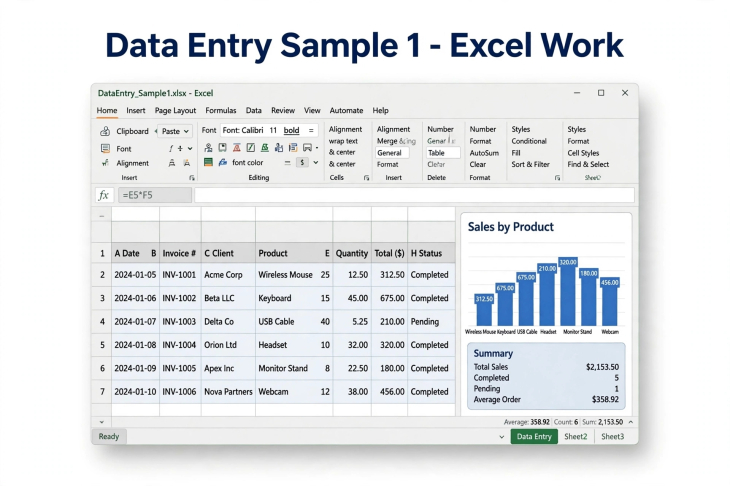Click the icon left of the Font label
Screen dimensions: 730x486
[x=105, y=148]
